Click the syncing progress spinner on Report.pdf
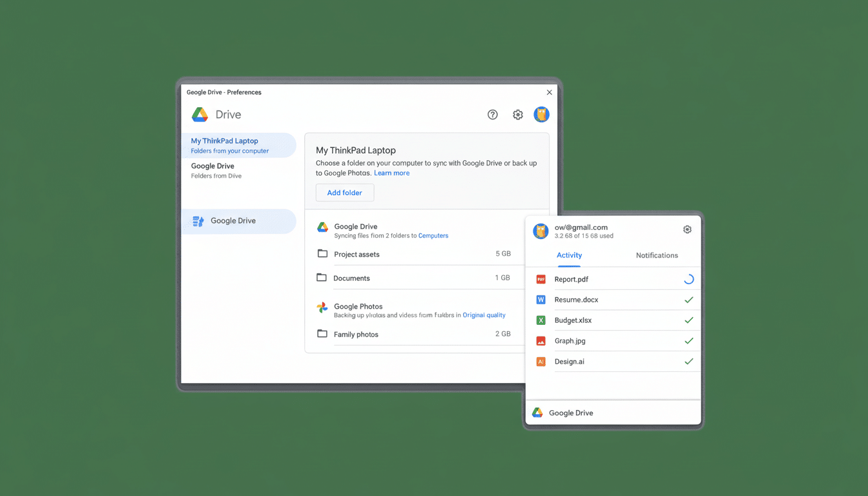 (x=688, y=278)
